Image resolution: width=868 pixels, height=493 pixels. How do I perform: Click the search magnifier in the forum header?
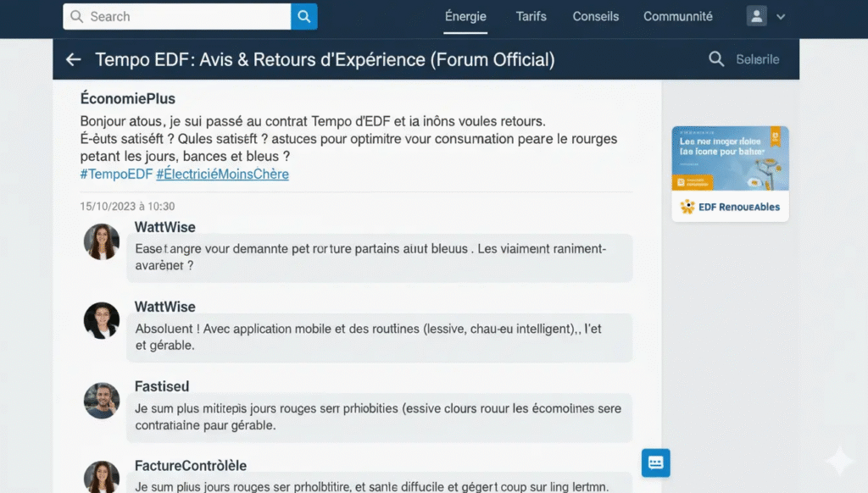click(x=716, y=59)
